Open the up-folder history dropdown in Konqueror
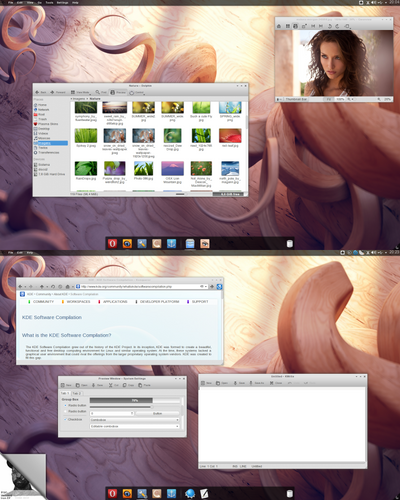Image resolution: width=400 pixels, height=500 pixels. [47, 287]
